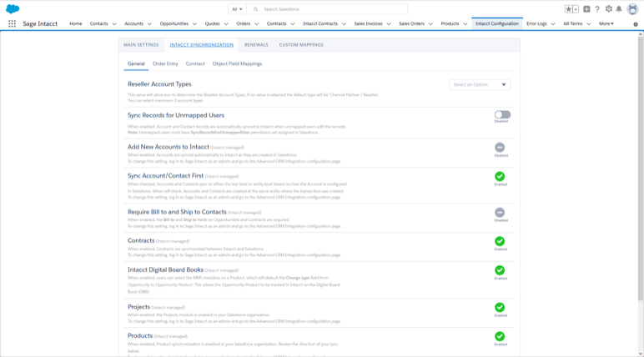The height and width of the screenshot is (357, 644).
Task: Expand the favorites list arrow
Action: (x=576, y=9)
